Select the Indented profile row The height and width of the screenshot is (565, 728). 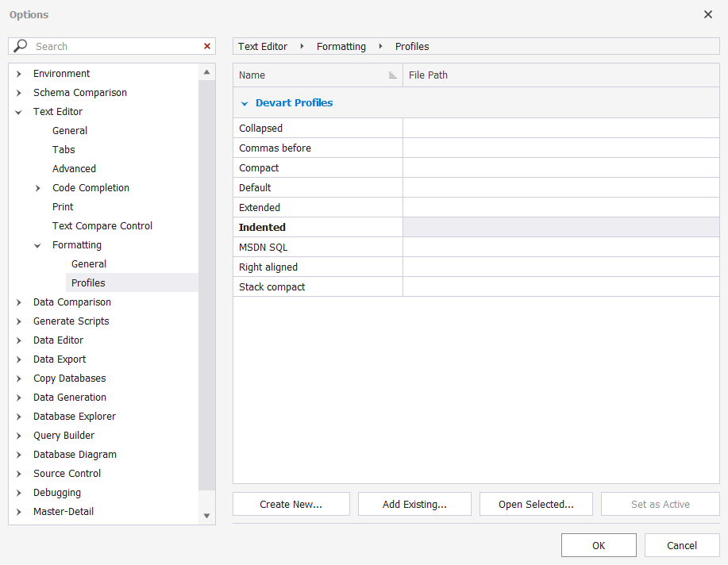pyautogui.click(x=318, y=227)
